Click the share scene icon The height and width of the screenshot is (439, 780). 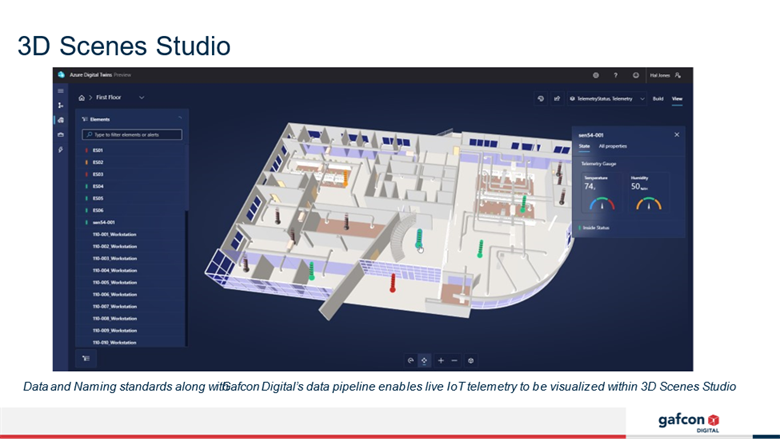point(557,98)
